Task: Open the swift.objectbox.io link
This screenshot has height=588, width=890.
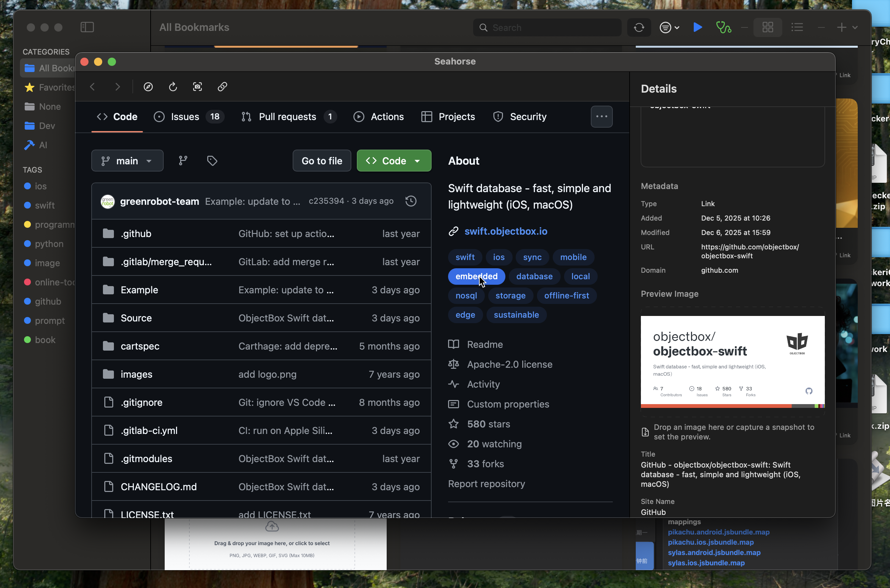Action: (x=506, y=231)
